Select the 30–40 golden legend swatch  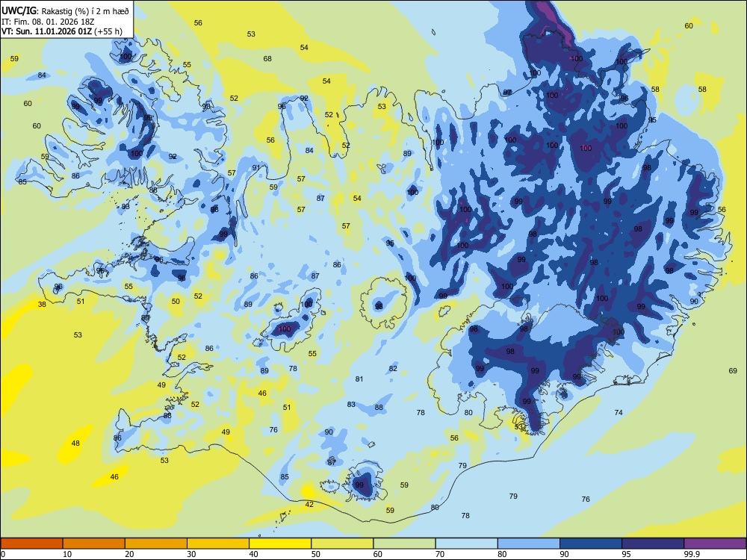point(218,544)
